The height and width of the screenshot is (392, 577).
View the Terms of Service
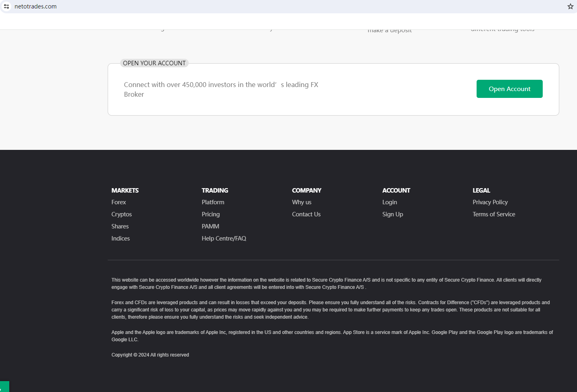(494, 214)
